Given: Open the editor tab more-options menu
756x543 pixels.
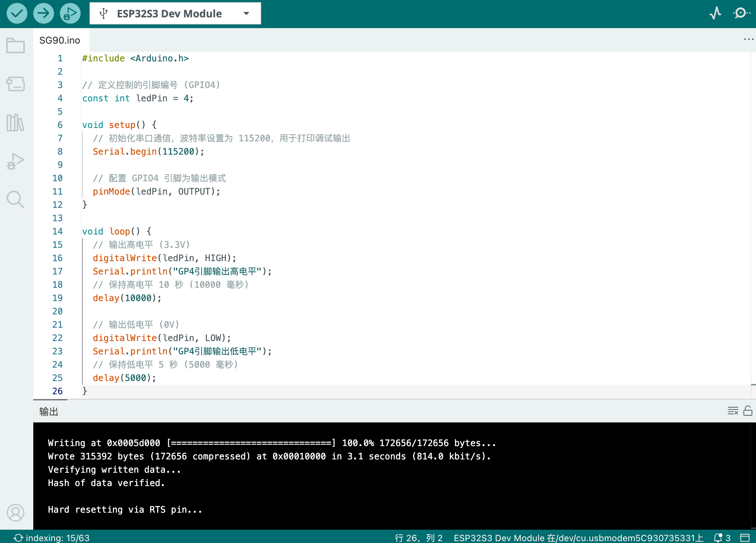Looking at the screenshot, I should tap(749, 39).
